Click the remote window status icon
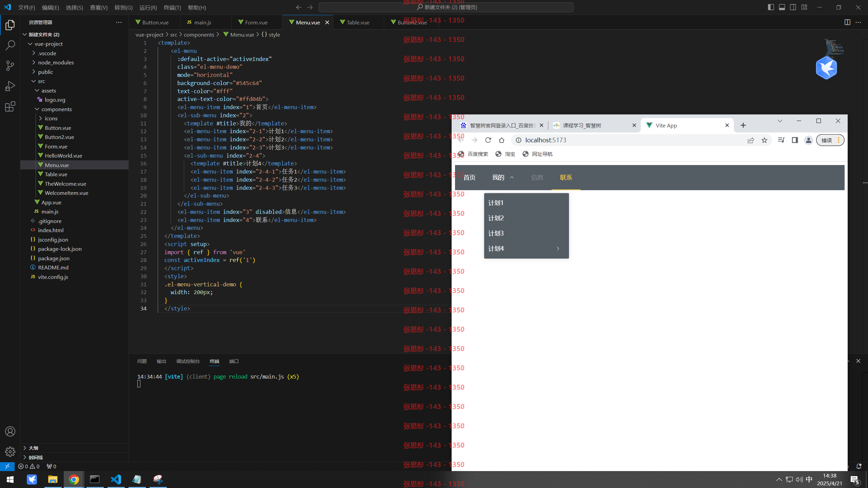 coord(7,466)
